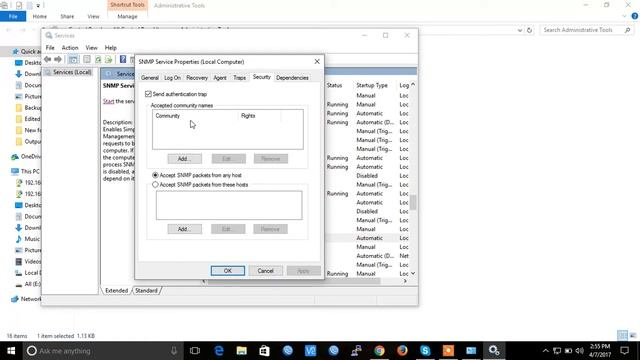Click the Back arrow in Services toolbar
The image size is (640, 360).
(x=48, y=60)
